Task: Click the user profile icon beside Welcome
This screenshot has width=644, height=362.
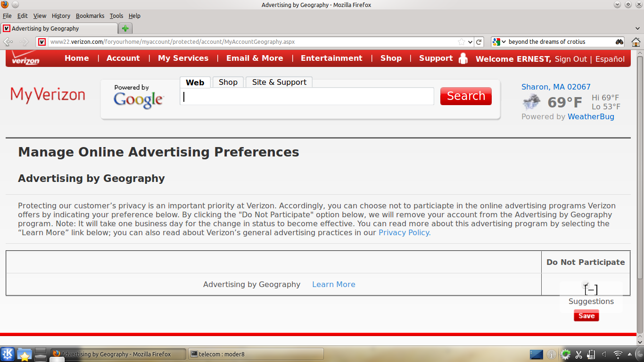Action: tap(463, 58)
